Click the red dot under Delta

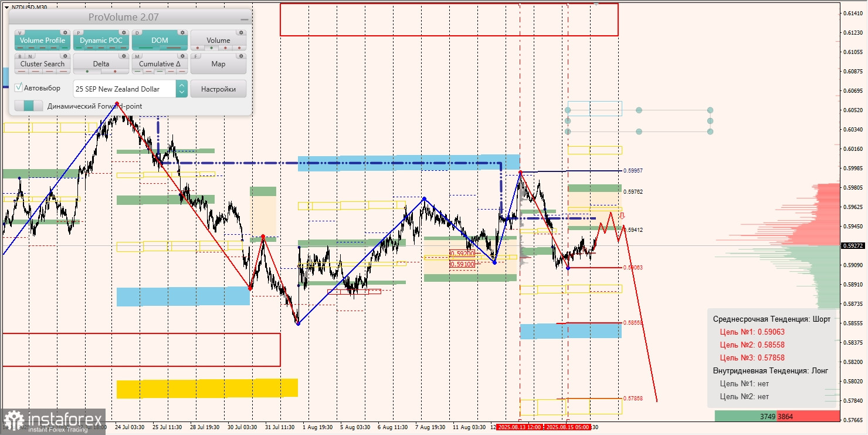coord(115,71)
